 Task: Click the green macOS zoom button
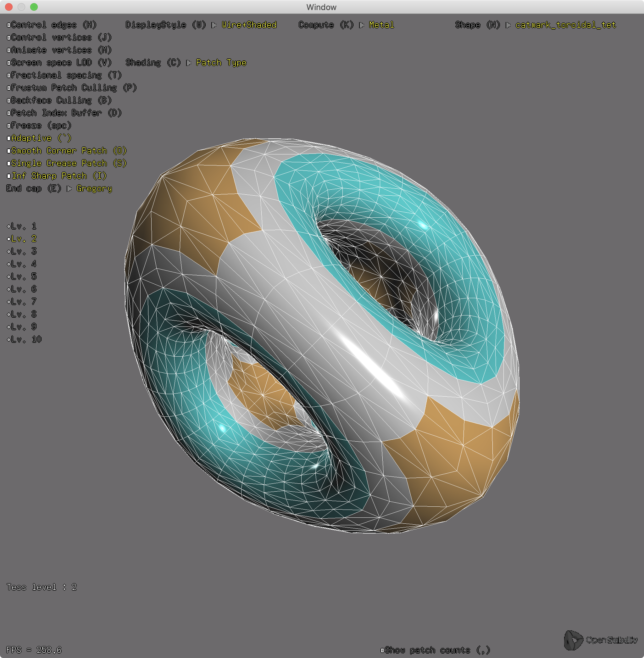34,7
